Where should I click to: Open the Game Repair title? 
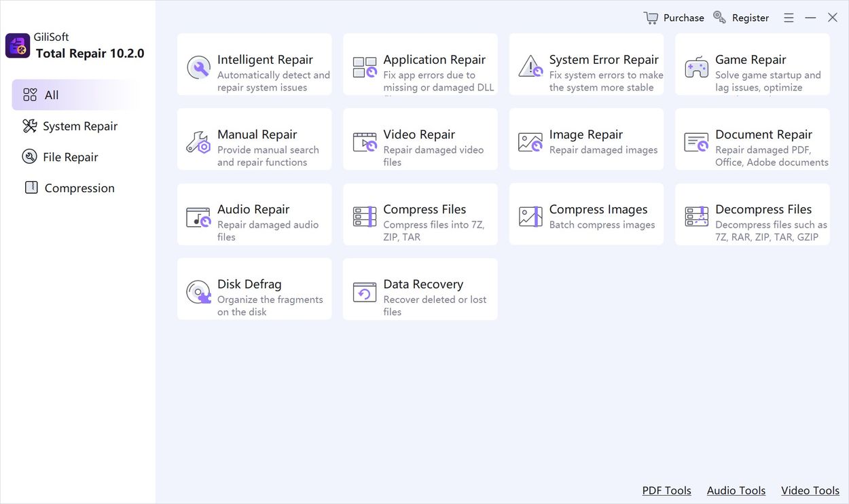coord(751,60)
